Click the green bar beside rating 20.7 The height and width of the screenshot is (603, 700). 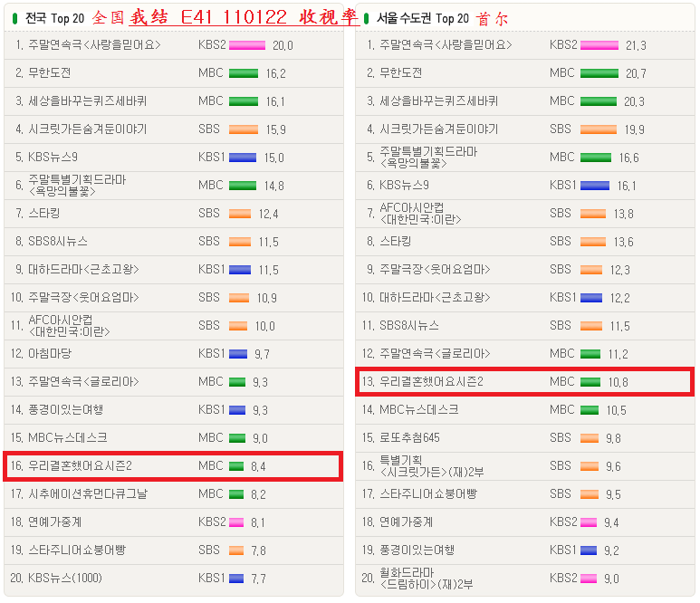tap(599, 73)
